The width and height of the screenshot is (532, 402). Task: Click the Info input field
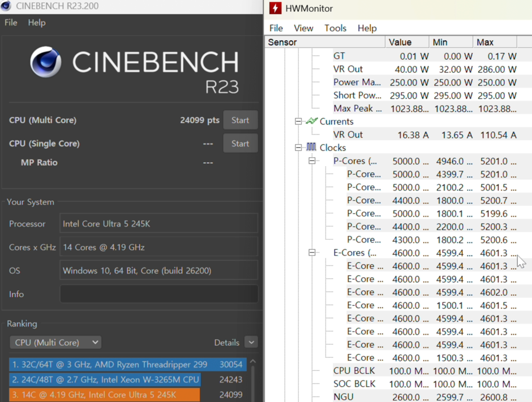pos(159,294)
